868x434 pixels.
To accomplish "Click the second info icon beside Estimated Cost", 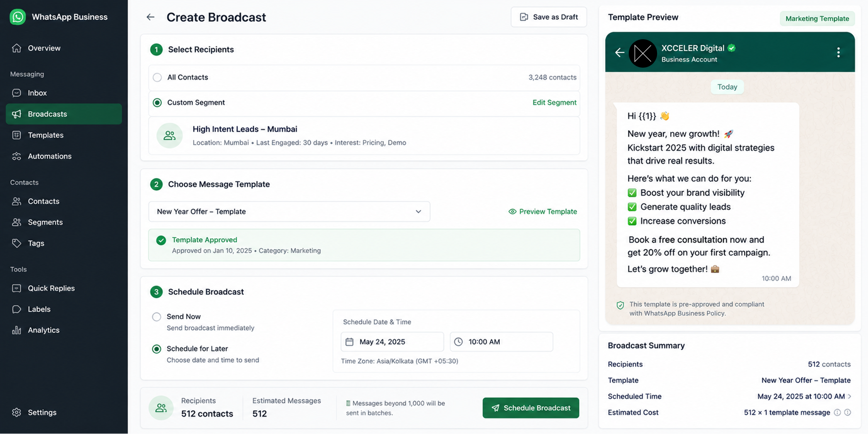I will pyautogui.click(x=847, y=413).
